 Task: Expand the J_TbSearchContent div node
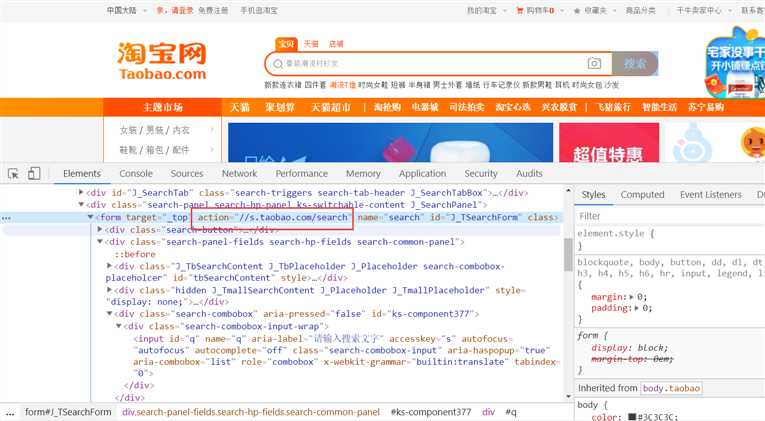click(x=109, y=266)
